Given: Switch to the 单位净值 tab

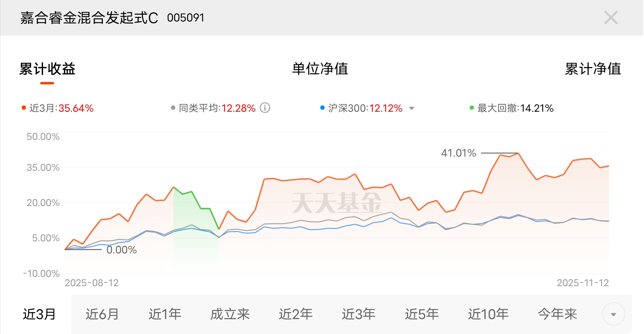Looking at the screenshot, I should tap(320, 69).
